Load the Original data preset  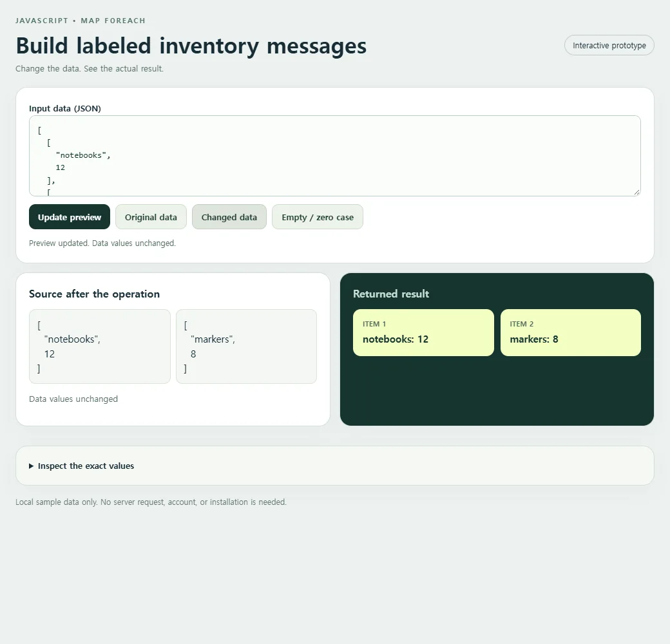pos(151,217)
